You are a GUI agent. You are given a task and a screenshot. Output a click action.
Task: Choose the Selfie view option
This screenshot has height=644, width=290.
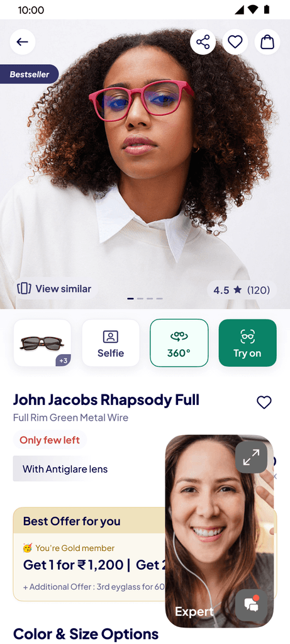click(x=111, y=343)
